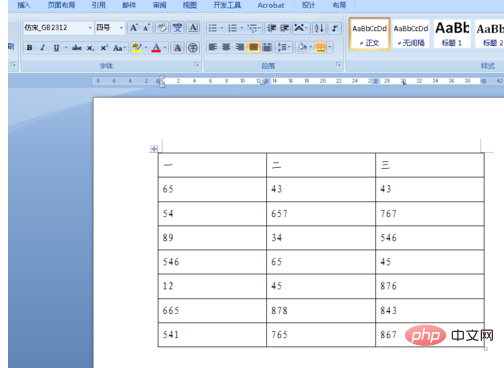Decrease paragraph indent

[x=272, y=28]
